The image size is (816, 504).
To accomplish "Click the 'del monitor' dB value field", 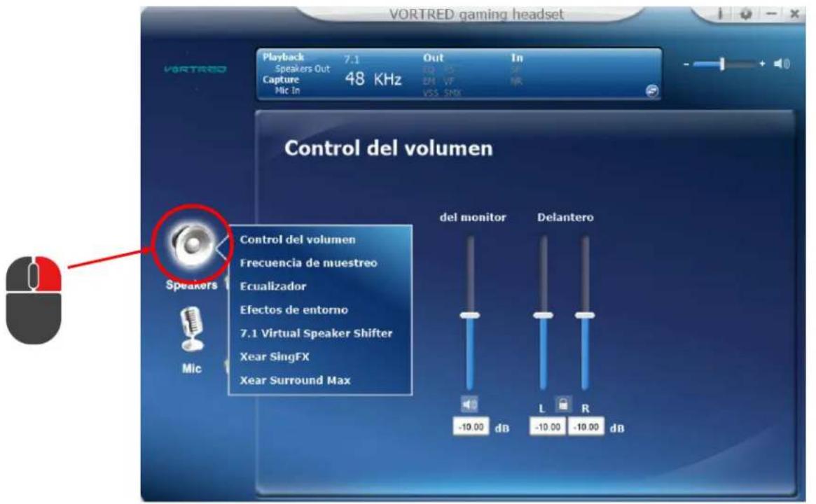I will point(471,427).
